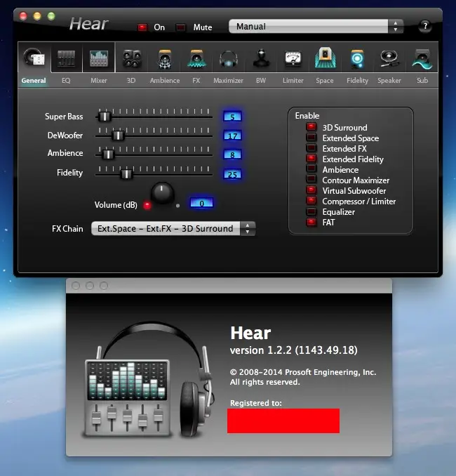Click the help question mark button

[425, 26]
